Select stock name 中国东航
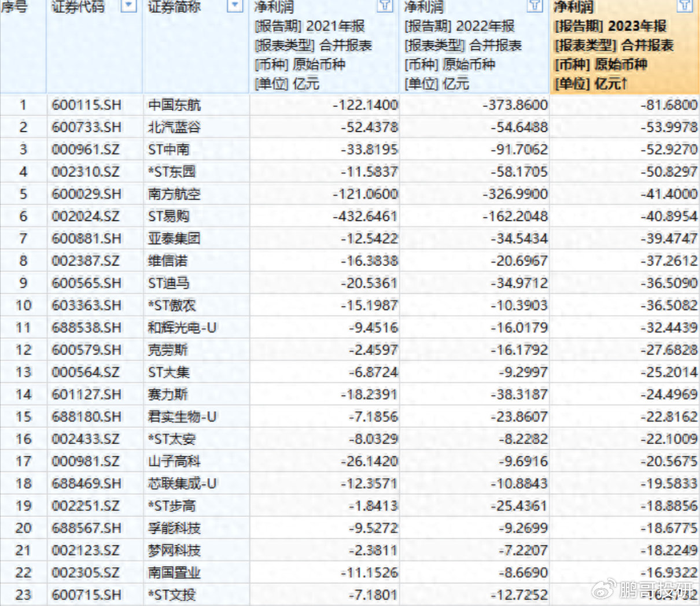This screenshot has width=700, height=606. point(174,105)
